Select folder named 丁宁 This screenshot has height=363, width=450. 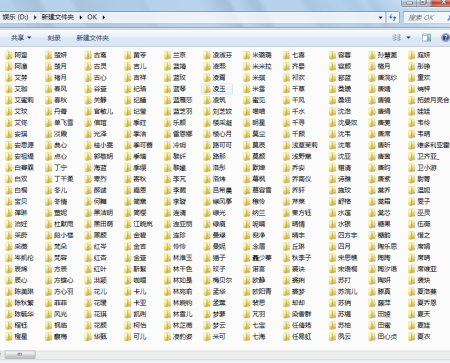56,168
